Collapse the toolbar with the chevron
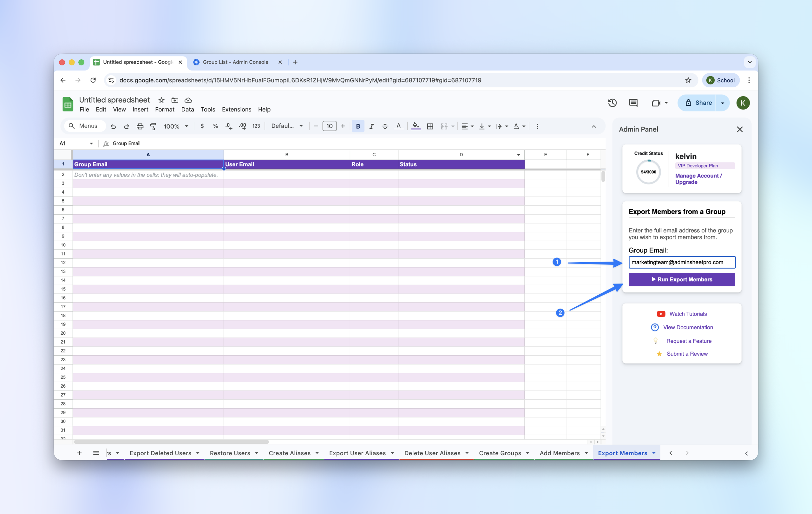This screenshot has width=812, height=514. tap(593, 126)
